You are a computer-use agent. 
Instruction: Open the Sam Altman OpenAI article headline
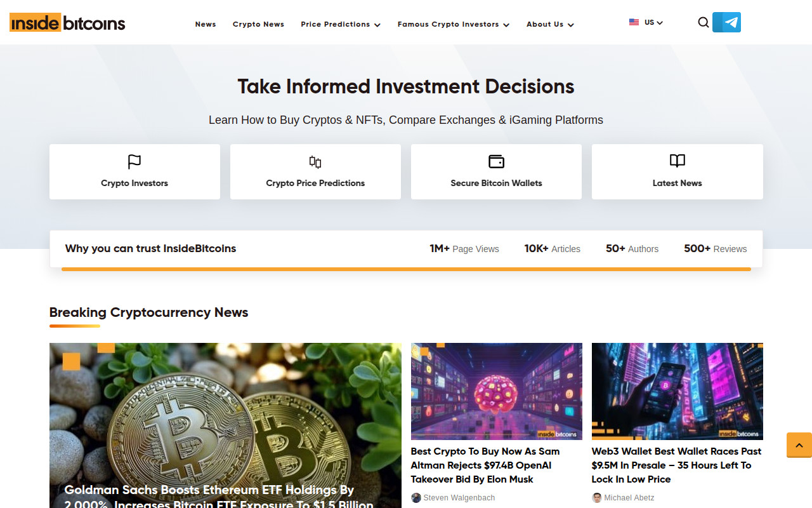coord(485,465)
